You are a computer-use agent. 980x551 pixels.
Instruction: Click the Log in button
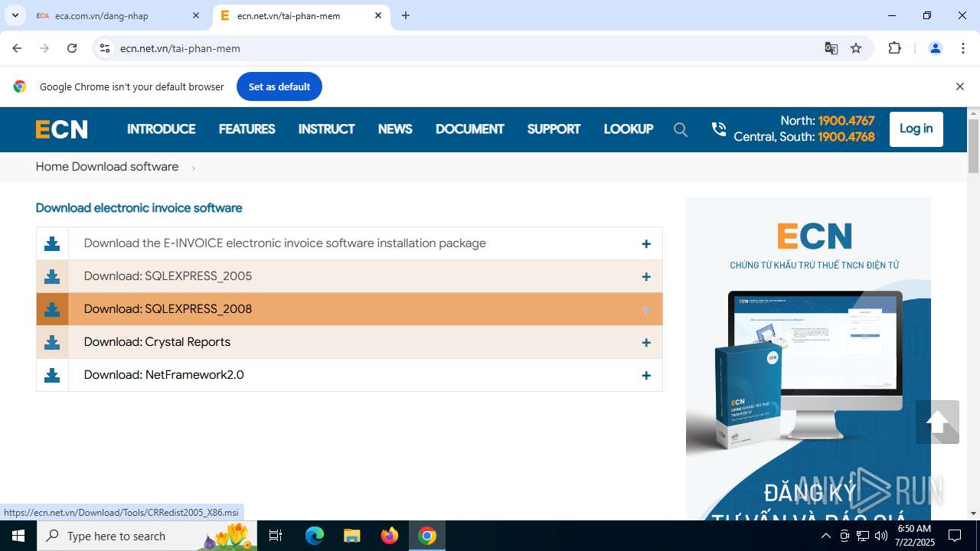click(x=916, y=129)
